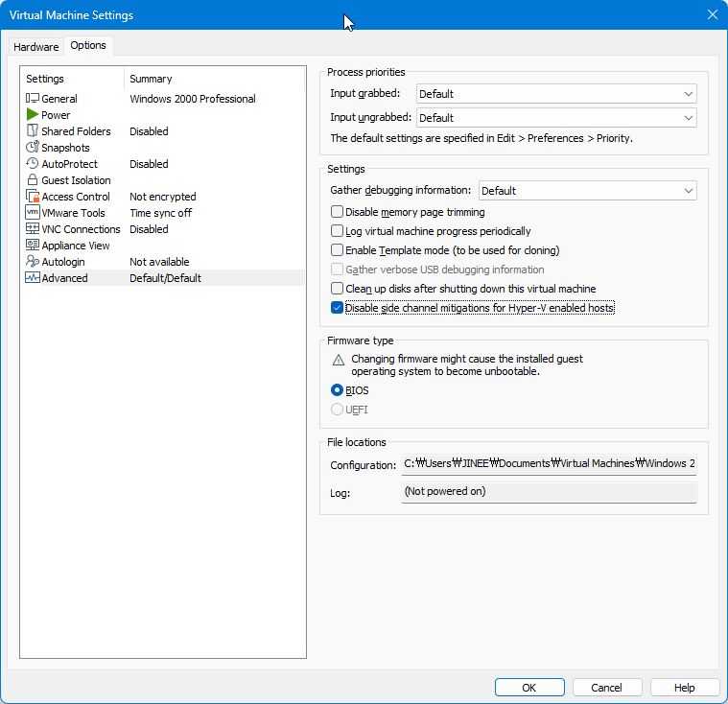
Task: Select the General row label
Action: click(x=59, y=99)
